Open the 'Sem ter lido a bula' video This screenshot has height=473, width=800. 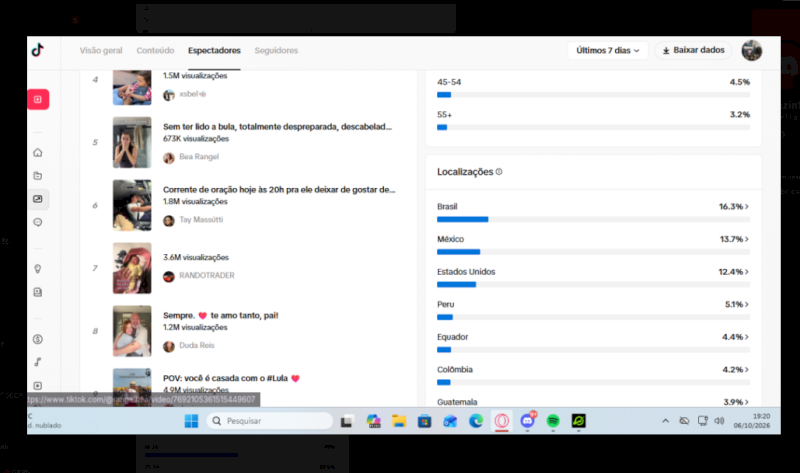point(278,127)
